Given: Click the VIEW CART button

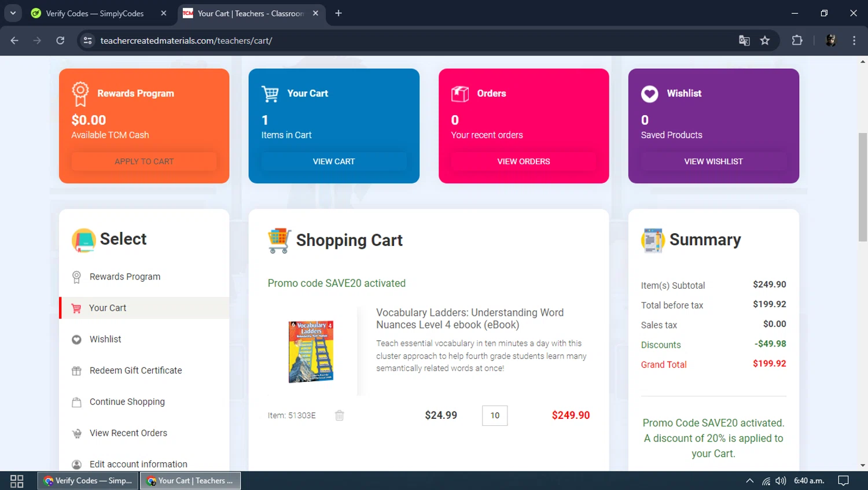Looking at the screenshot, I should [x=334, y=161].
